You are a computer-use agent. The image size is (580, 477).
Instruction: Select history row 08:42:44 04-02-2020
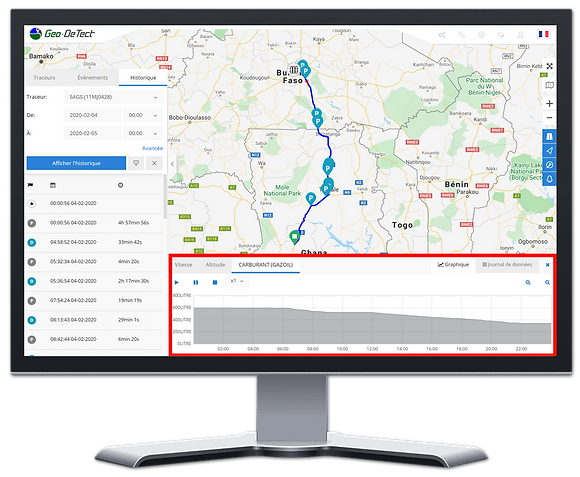(x=94, y=339)
